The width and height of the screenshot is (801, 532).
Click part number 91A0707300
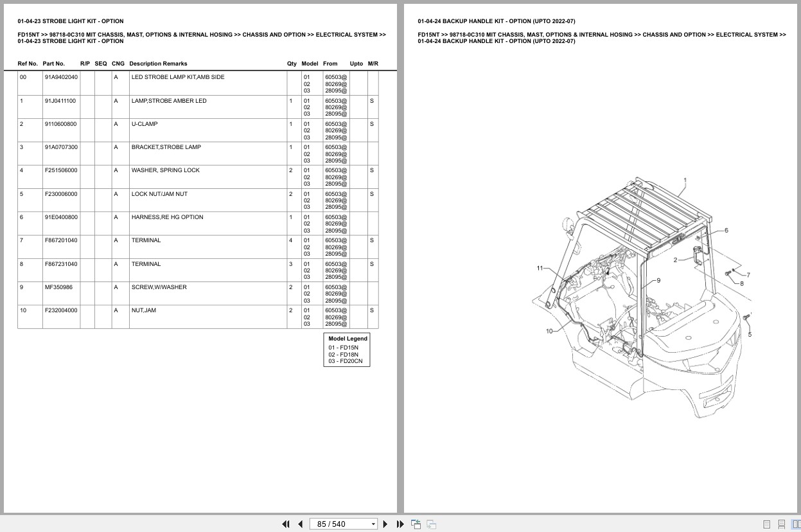[x=61, y=147]
